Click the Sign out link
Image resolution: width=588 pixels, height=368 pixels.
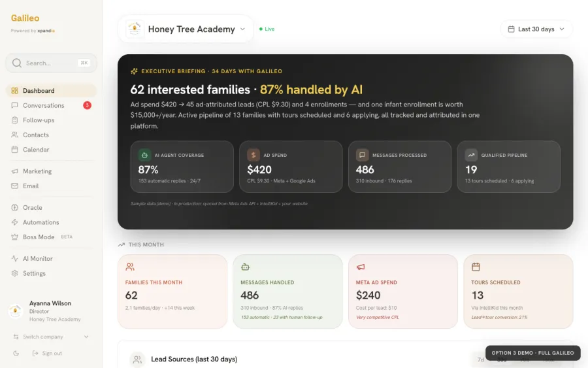click(x=47, y=353)
